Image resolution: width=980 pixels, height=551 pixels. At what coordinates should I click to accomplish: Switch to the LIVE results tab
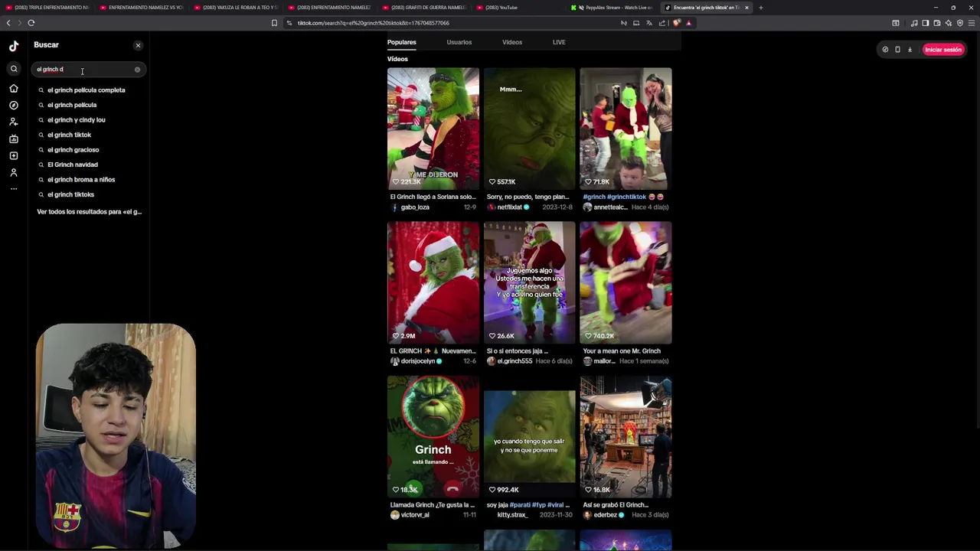pyautogui.click(x=559, y=42)
